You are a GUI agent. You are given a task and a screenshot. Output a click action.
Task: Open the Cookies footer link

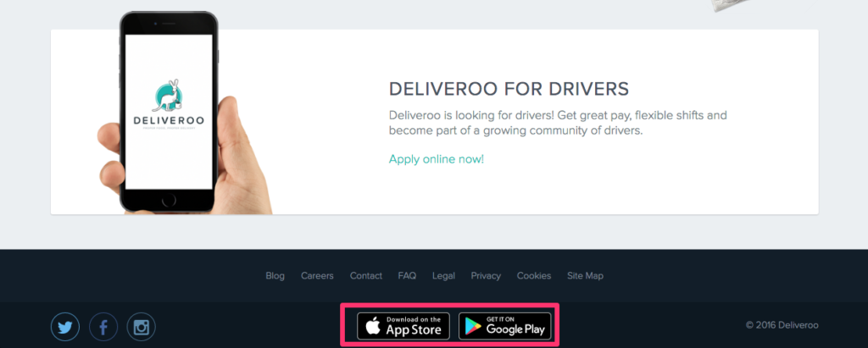[x=534, y=275]
